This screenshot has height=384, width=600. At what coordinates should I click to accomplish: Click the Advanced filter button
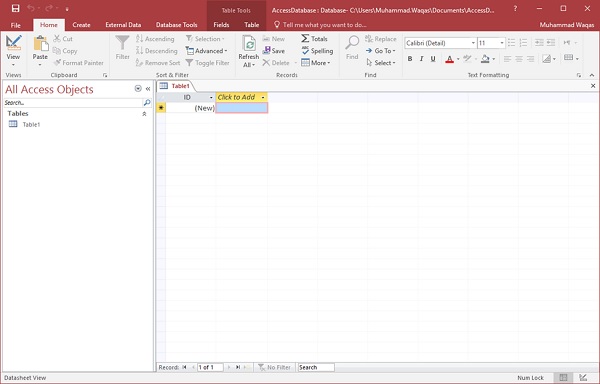tap(206, 51)
